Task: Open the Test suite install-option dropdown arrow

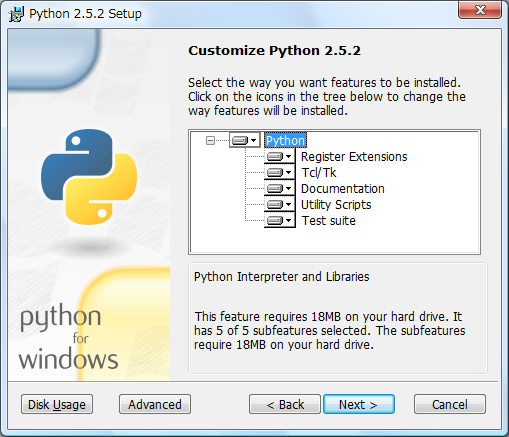Action: point(289,220)
